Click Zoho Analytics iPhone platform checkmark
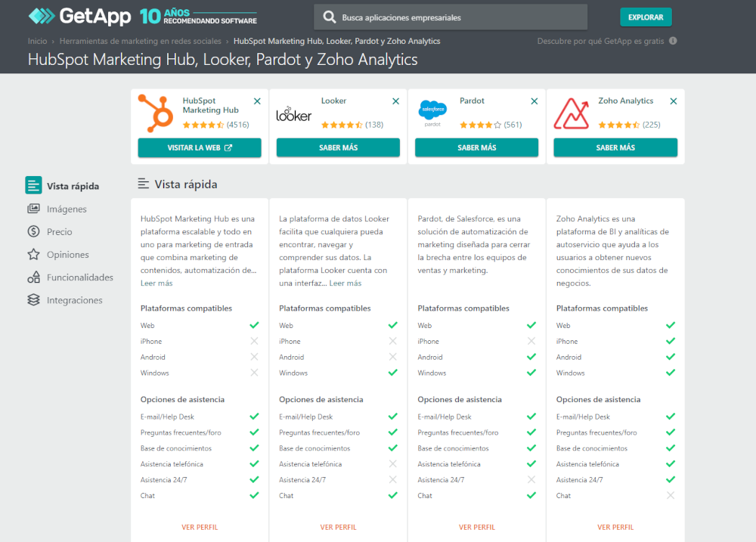The image size is (756, 542). click(x=670, y=341)
